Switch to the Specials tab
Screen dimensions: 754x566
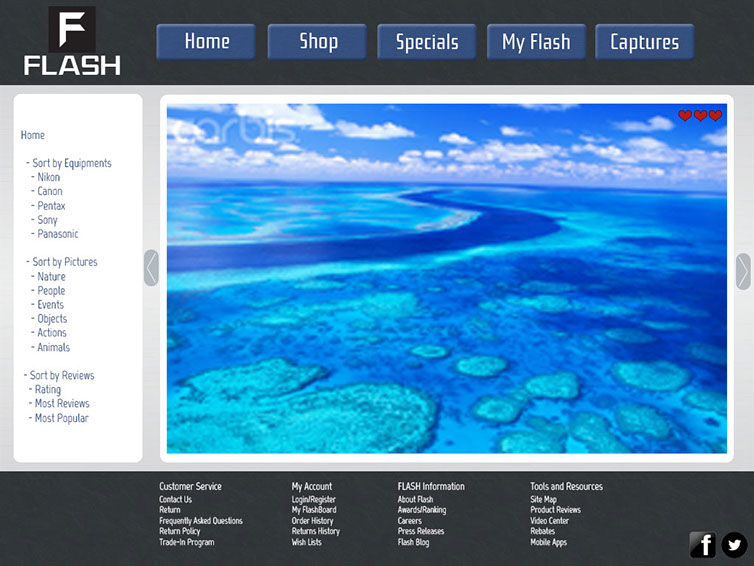(x=427, y=42)
